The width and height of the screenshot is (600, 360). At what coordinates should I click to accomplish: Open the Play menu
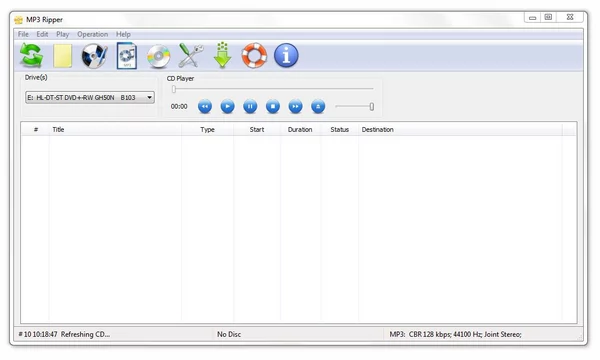(62, 34)
